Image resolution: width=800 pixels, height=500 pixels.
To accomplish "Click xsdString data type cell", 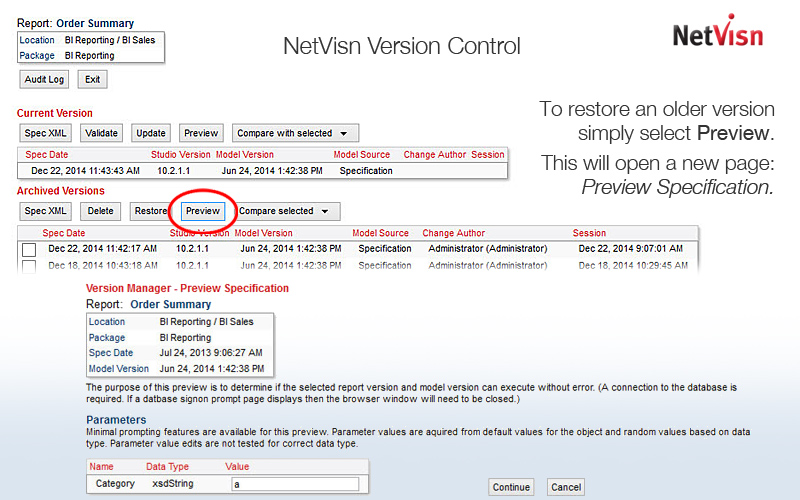I will coord(172,484).
